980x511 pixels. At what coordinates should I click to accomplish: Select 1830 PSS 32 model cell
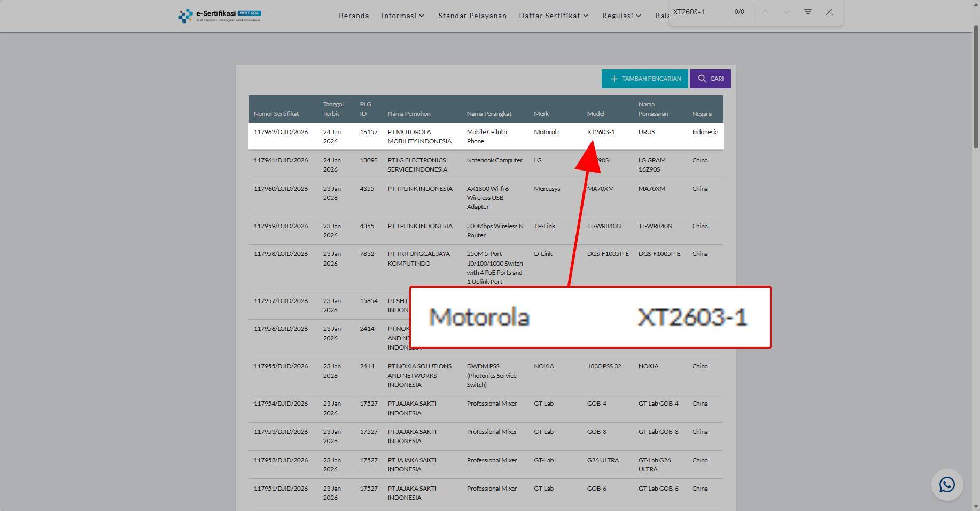(x=604, y=366)
